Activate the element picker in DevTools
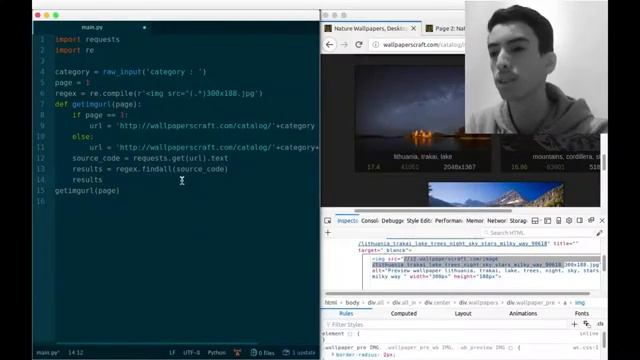Viewport: 640px width, 360px height. (x=327, y=220)
